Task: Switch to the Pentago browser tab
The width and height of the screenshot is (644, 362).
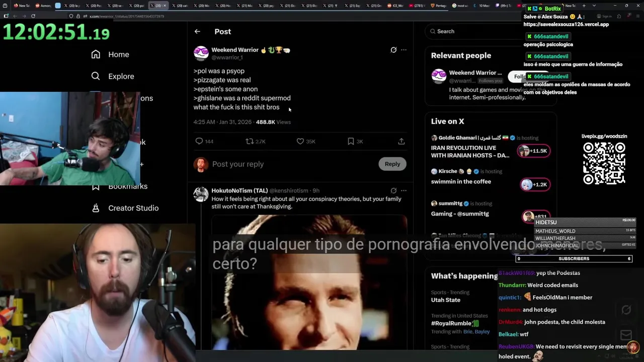Action: 439,6
